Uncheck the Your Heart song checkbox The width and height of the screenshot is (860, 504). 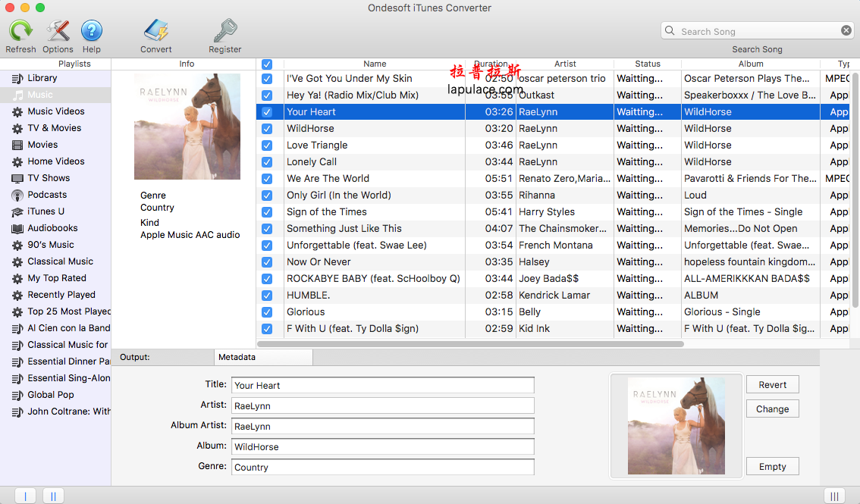tap(267, 112)
